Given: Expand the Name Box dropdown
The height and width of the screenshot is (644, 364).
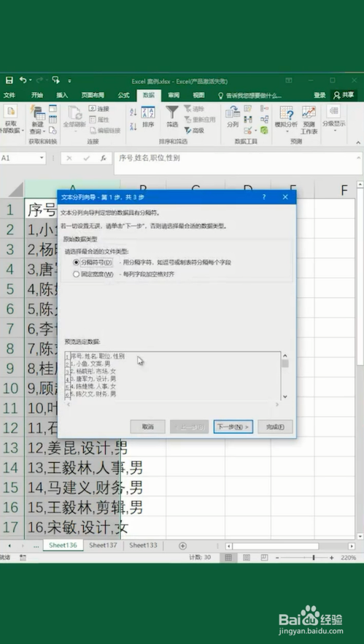Looking at the screenshot, I should click(42, 158).
